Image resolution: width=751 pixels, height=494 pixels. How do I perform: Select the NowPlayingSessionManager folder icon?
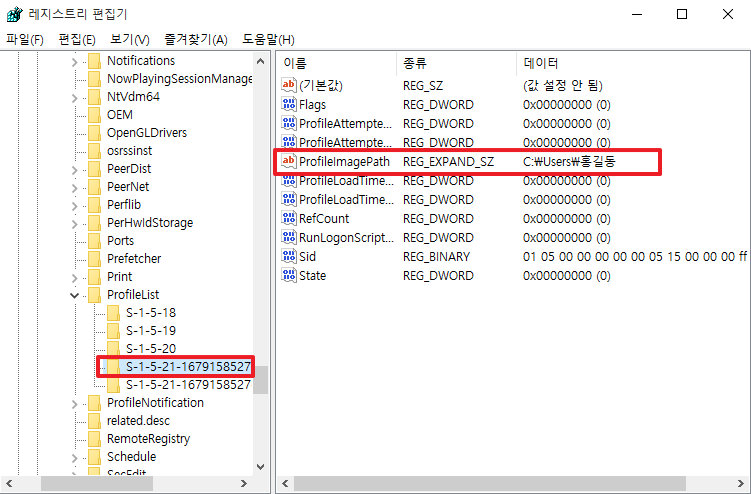coord(95,79)
